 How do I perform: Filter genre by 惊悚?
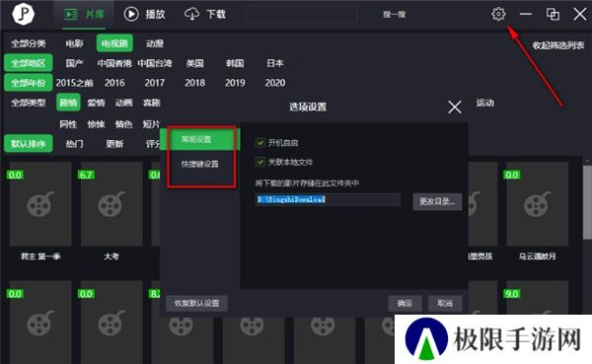click(x=96, y=124)
